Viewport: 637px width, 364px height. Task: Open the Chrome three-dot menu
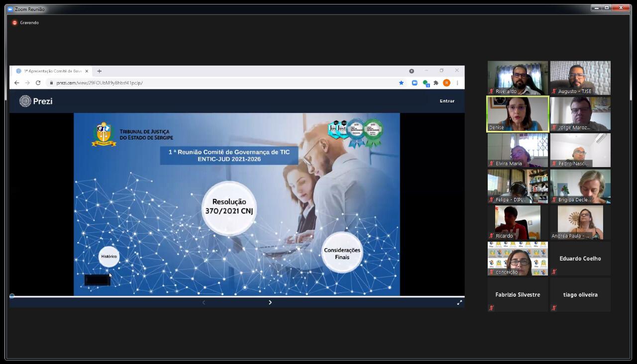click(x=457, y=83)
